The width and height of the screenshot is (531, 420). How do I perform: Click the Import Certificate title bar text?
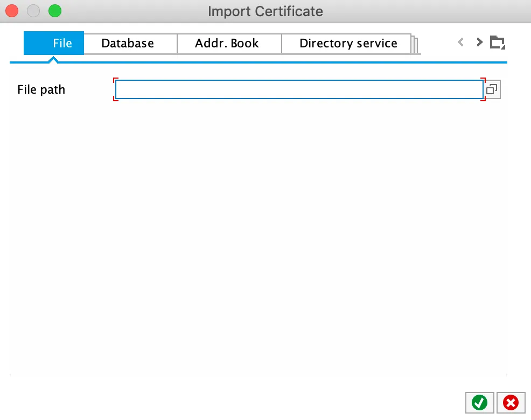tap(265, 11)
